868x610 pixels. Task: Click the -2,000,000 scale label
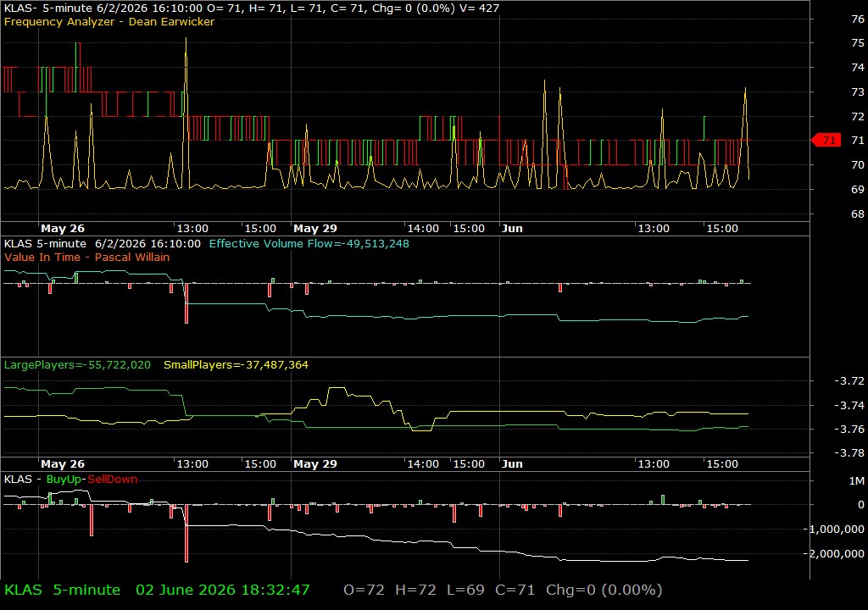click(835, 553)
